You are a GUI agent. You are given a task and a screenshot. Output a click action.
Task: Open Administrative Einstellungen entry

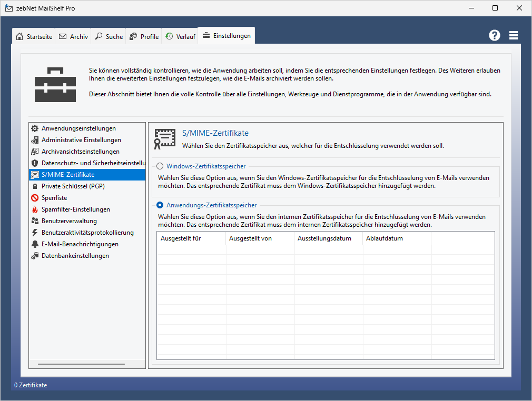coord(81,140)
